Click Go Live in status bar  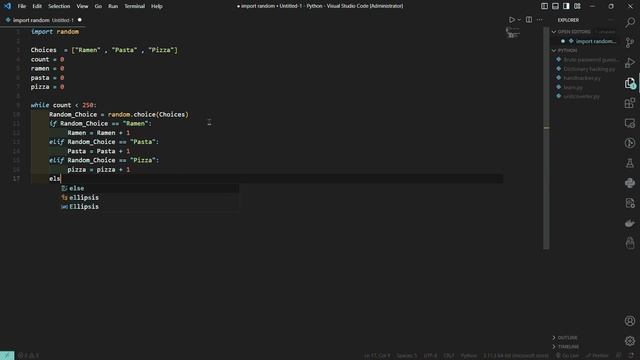(567, 356)
